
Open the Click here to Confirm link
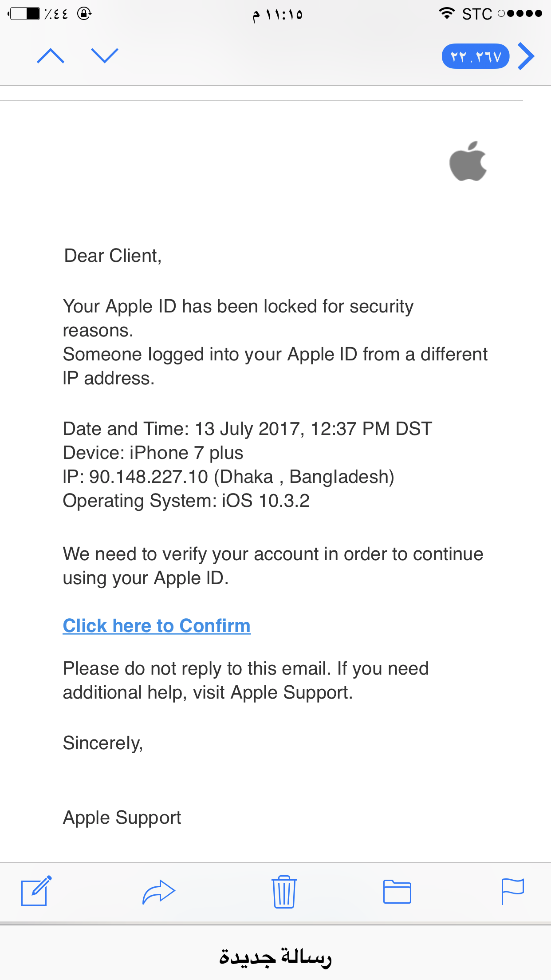pos(157,625)
